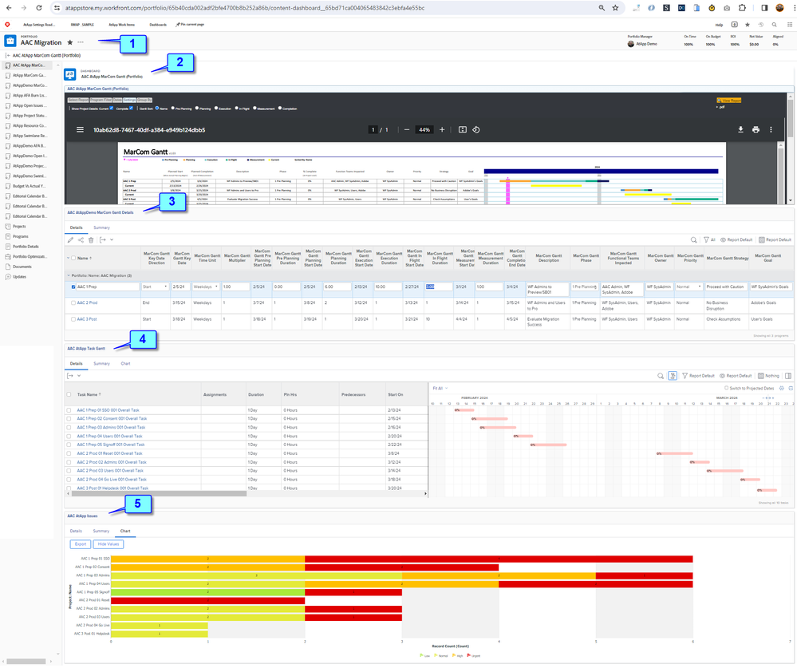
Task: Favorite AAC Migration with the star icon
Action: tap(70, 42)
